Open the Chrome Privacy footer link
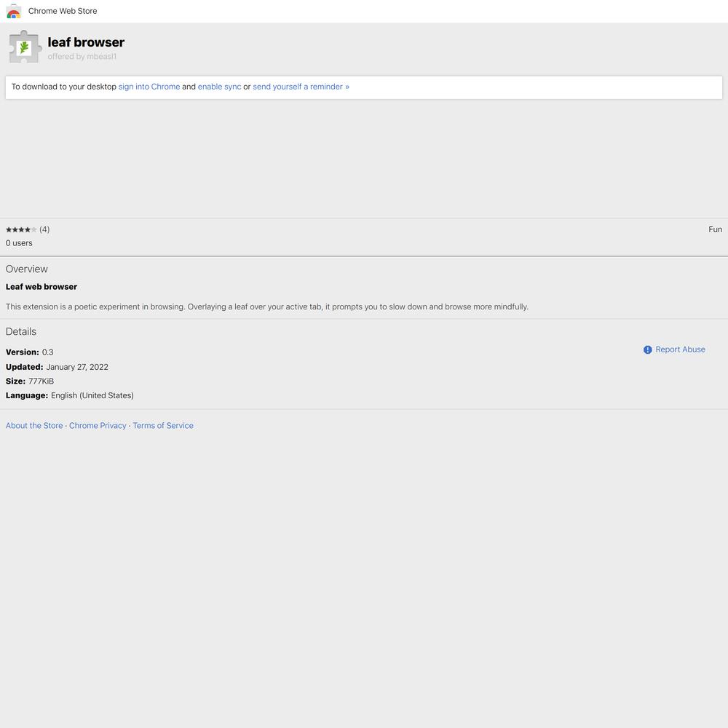Image resolution: width=728 pixels, height=728 pixels. 98,426
